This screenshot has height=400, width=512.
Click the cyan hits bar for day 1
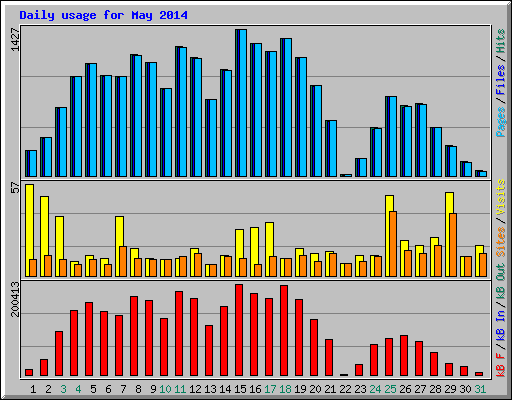tap(32, 163)
